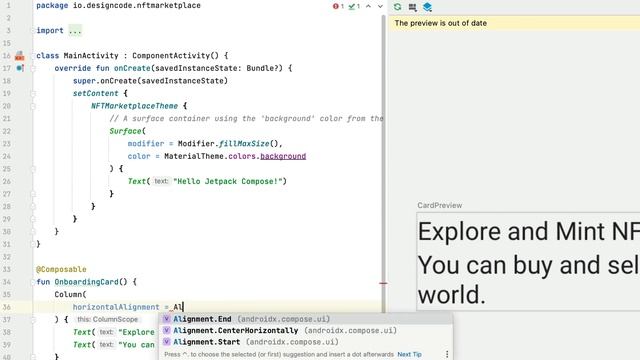Click the OnboardingCard function name
The width and height of the screenshot is (640, 360).
87,282
